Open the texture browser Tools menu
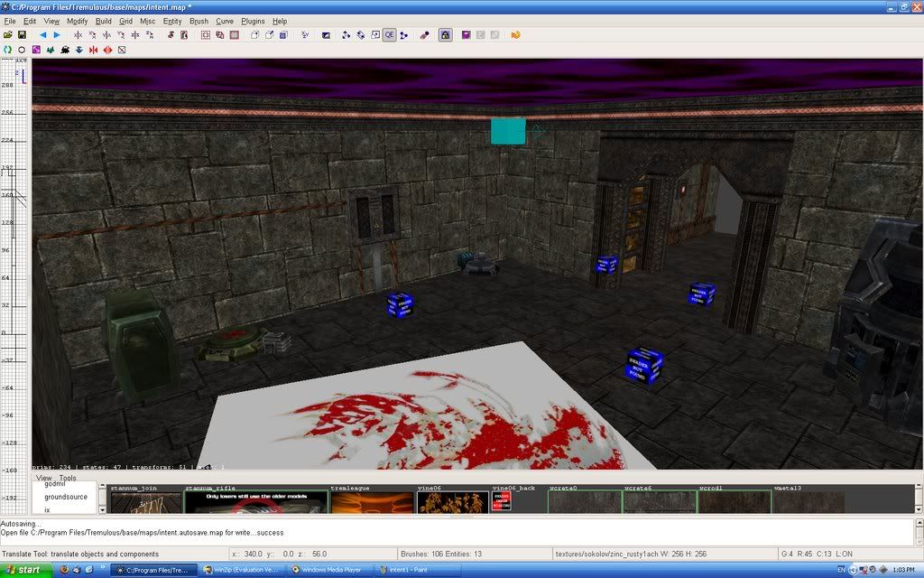The height and width of the screenshot is (578, 924). [67, 478]
